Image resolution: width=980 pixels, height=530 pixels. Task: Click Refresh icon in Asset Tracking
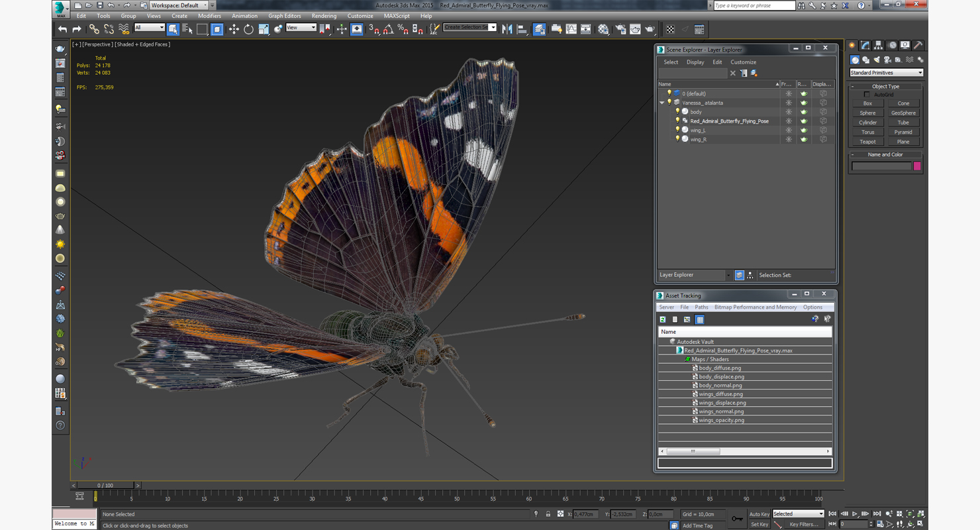point(663,319)
